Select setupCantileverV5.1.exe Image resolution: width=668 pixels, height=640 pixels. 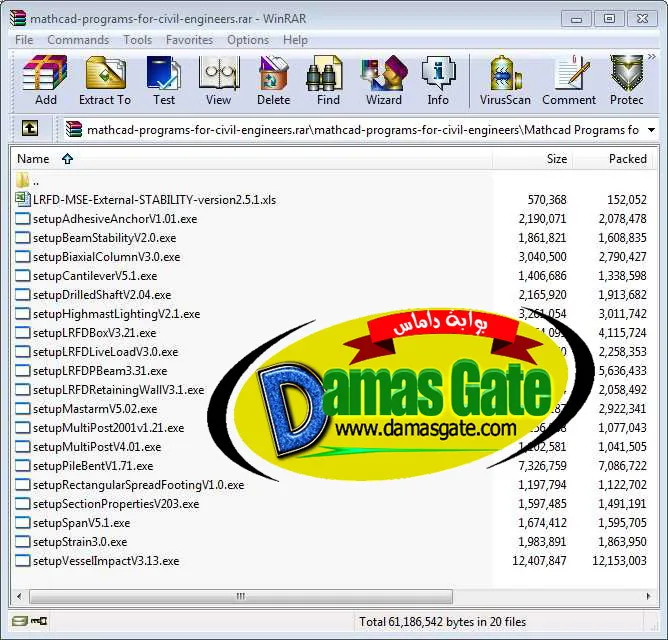(95, 276)
